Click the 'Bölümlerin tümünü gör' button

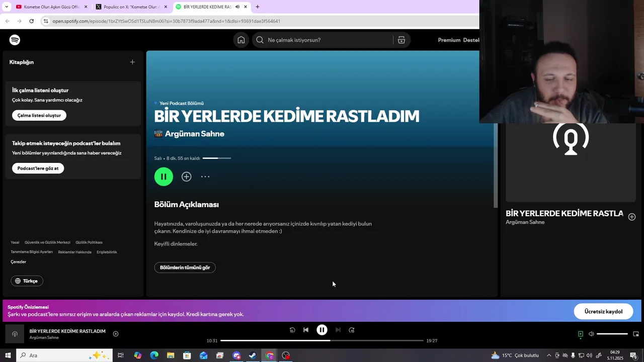pos(185,267)
